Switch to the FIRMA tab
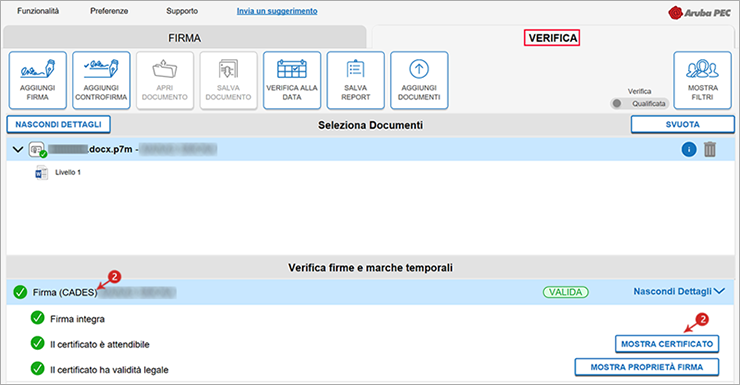Screen dimensions: 740x385 (x=185, y=38)
